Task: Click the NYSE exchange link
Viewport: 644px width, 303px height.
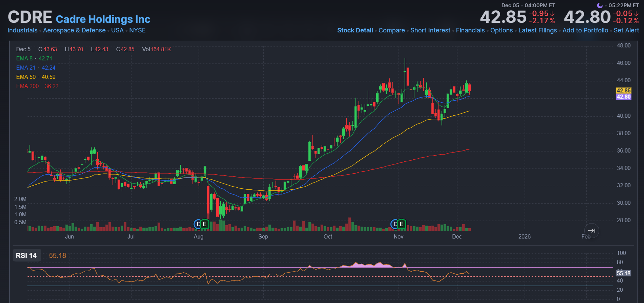Action: point(137,30)
